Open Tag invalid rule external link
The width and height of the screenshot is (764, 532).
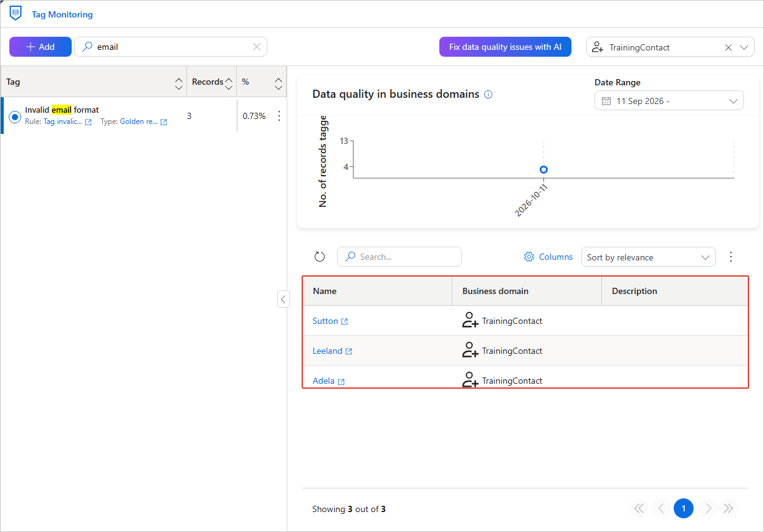(x=88, y=122)
